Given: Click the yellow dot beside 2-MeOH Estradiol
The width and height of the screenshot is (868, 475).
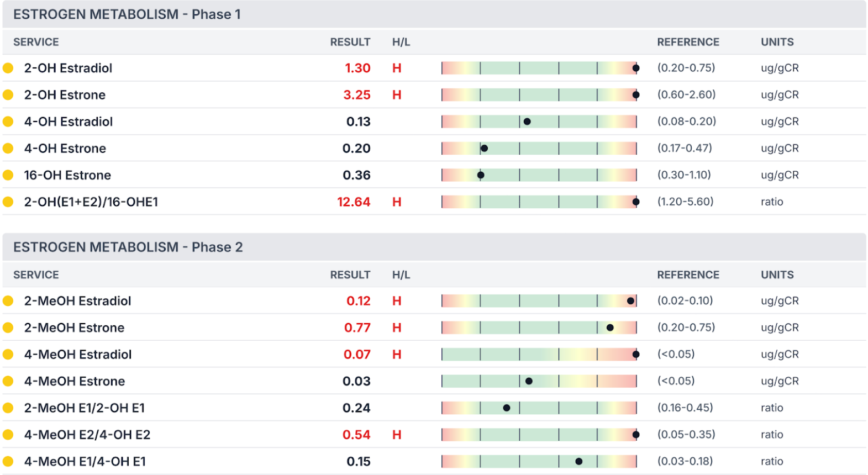Looking at the screenshot, I should 8,301.
